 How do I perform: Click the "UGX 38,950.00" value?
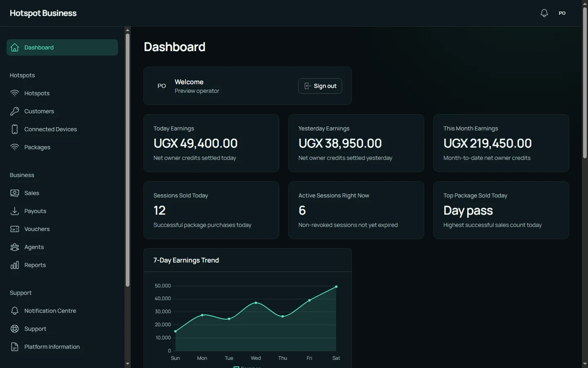click(340, 144)
